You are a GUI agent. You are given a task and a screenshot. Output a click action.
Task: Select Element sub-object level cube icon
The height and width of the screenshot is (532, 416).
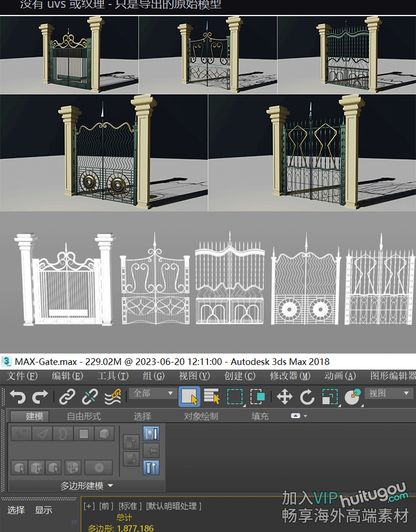coord(104,433)
